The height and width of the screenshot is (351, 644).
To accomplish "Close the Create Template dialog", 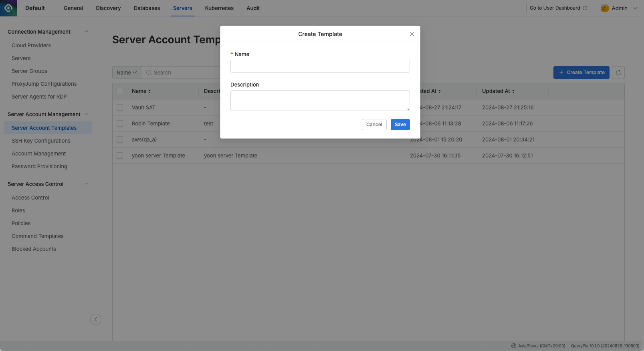I will (412, 34).
